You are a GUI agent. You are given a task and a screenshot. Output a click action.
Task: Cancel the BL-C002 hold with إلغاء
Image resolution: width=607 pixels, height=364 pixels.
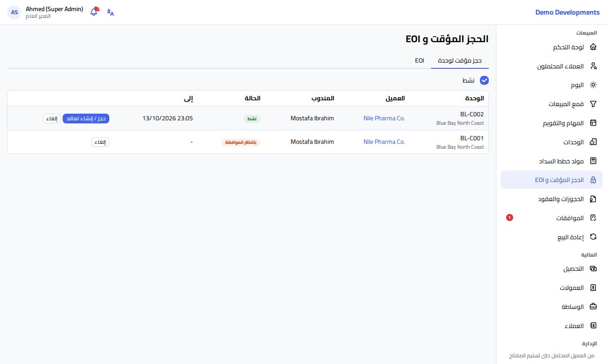[x=52, y=119]
